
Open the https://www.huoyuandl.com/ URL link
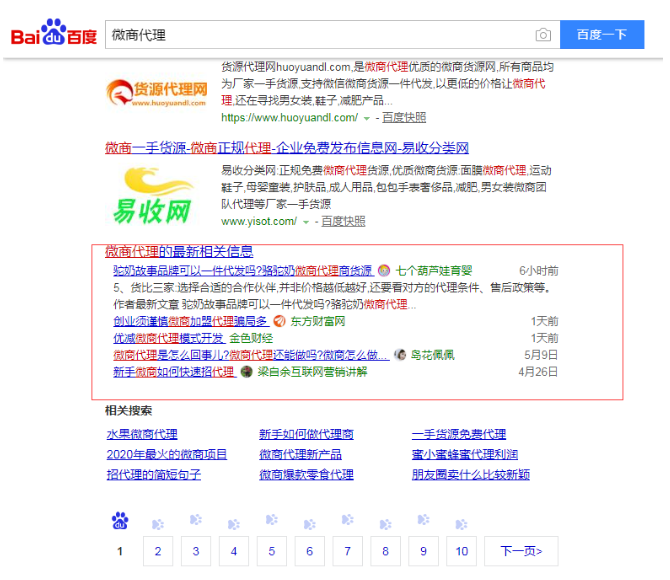(x=289, y=118)
